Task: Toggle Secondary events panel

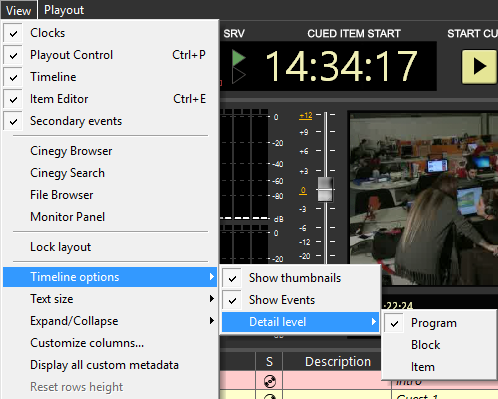Action: click(110, 121)
